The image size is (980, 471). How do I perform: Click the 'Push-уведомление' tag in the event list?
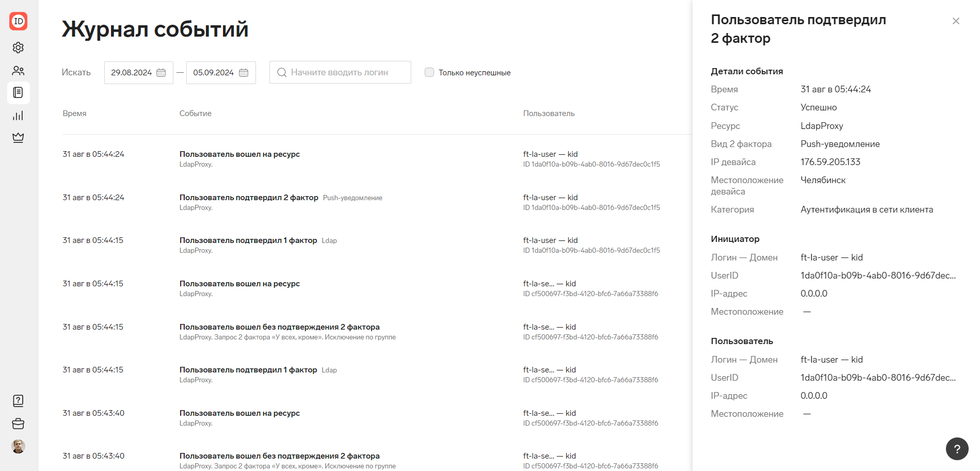[x=352, y=198]
